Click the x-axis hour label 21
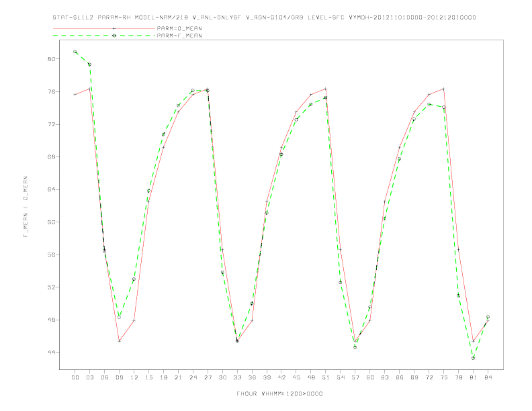Image resolution: width=532 pixels, height=411 pixels. pos(178,377)
